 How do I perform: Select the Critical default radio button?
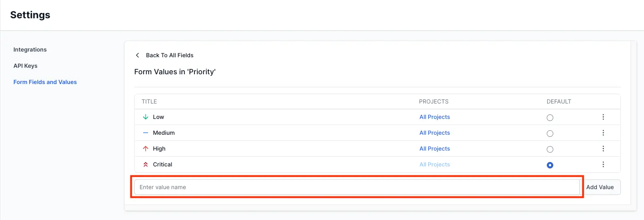[550, 165]
